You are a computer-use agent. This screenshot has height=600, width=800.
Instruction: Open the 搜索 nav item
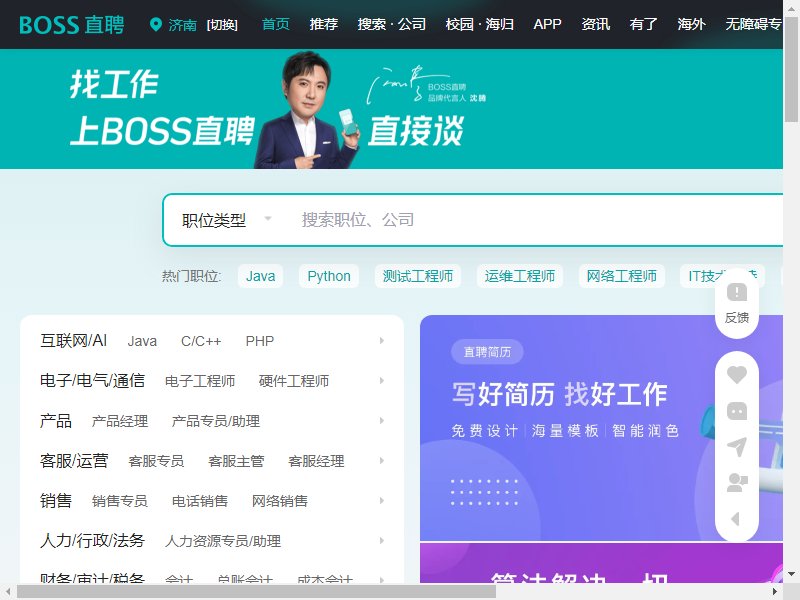(x=371, y=24)
